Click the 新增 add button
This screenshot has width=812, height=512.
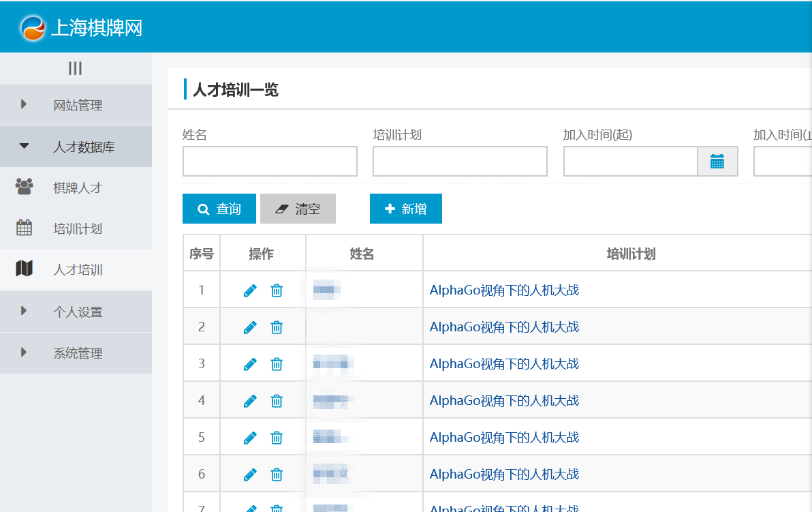point(406,209)
